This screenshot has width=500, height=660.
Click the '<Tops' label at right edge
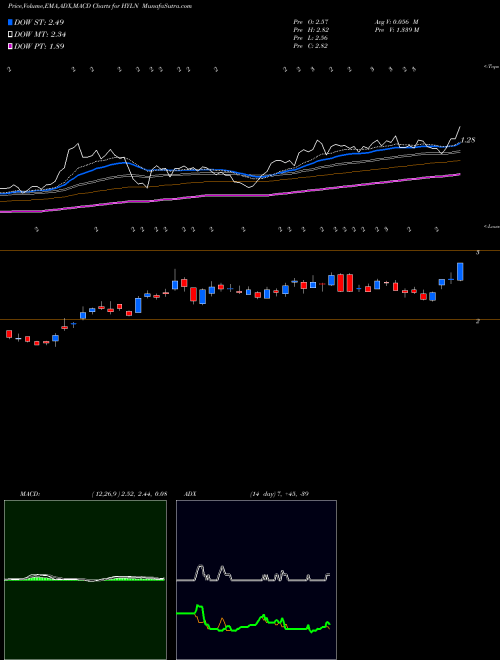tap(491, 67)
